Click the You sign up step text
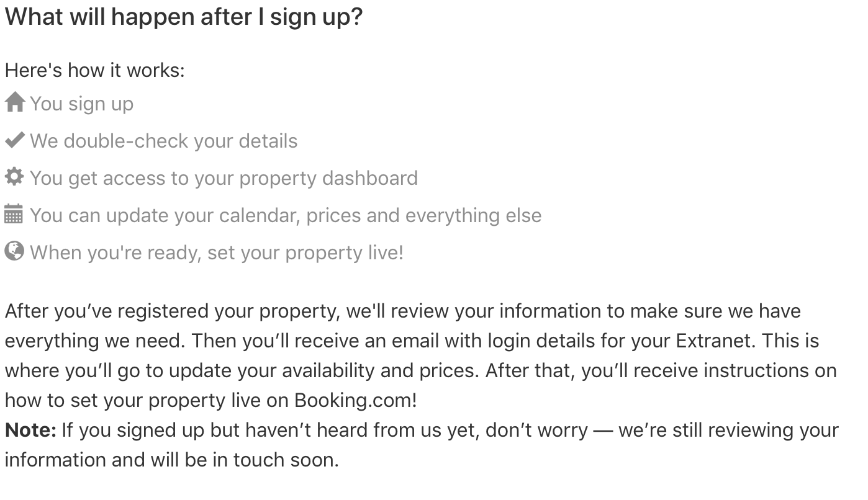 [81, 104]
